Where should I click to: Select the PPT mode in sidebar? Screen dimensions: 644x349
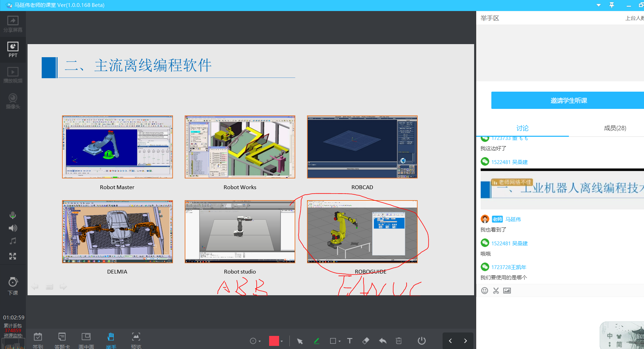pos(13,50)
